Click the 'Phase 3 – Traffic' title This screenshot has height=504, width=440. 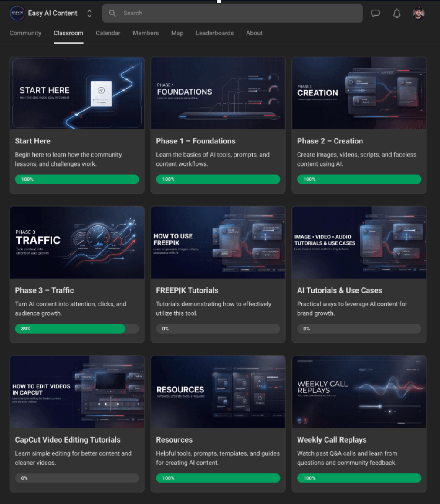tap(44, 290)
